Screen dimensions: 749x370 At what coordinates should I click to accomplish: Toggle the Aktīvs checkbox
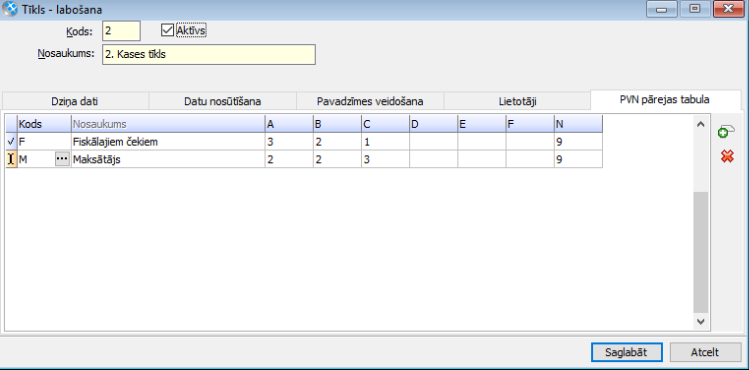click(x=167, y=30)
